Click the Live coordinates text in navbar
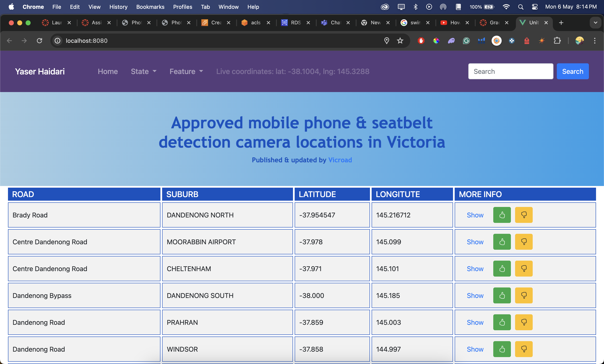The image size is (604, 364). [x=293, y=71]
